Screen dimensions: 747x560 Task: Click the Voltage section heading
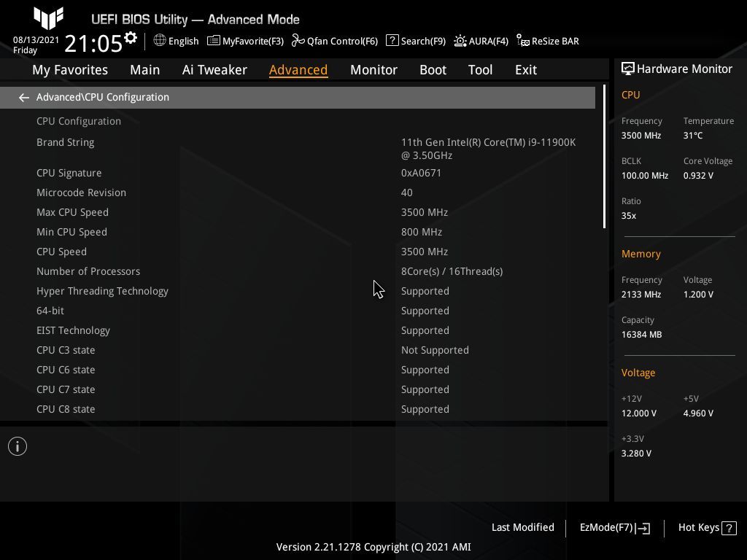pos(638,373)
